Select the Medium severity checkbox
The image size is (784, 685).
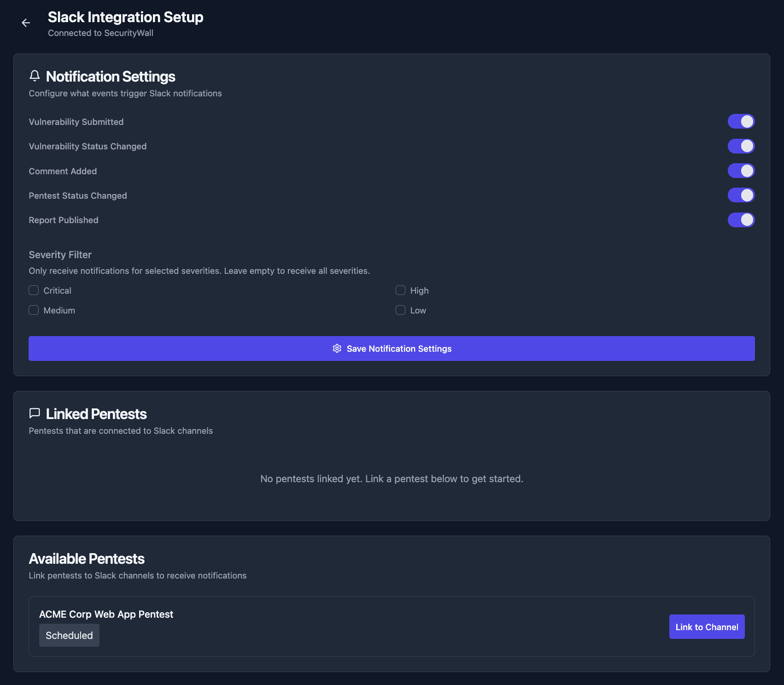tap(33, 310)
